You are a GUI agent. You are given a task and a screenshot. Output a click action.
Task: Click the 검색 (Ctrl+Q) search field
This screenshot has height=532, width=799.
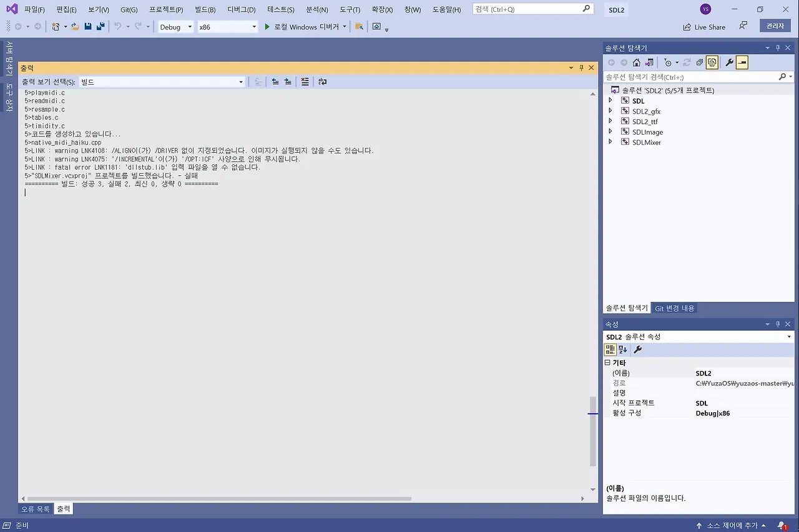(x=532, y=9)
